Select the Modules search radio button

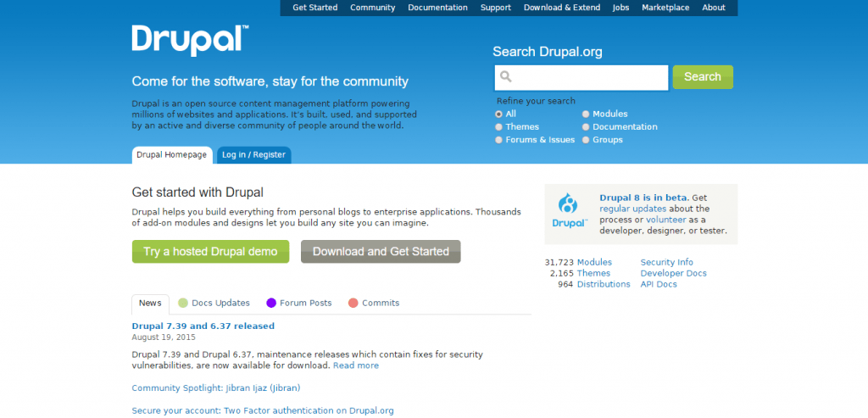(x=586, y=114)
